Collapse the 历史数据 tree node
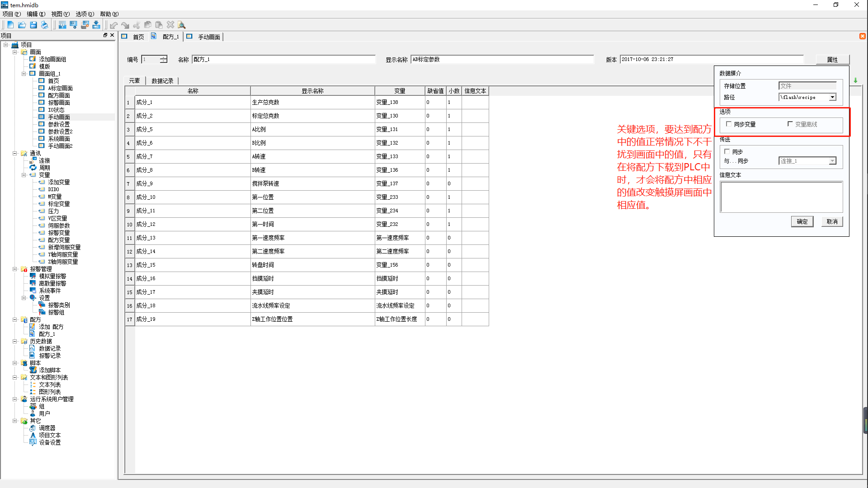This screenshot has height=488, width=868. pos(15,341)
